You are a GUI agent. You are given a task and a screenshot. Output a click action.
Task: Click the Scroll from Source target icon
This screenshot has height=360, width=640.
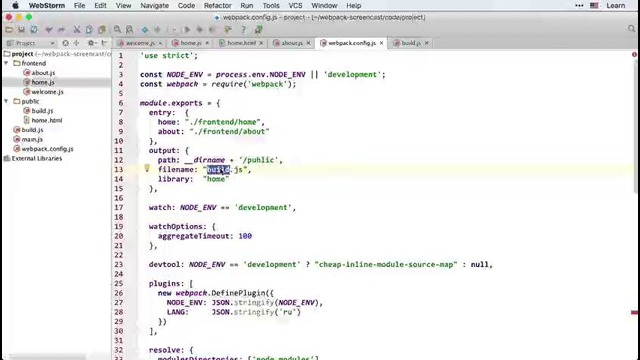pos(65,43)
